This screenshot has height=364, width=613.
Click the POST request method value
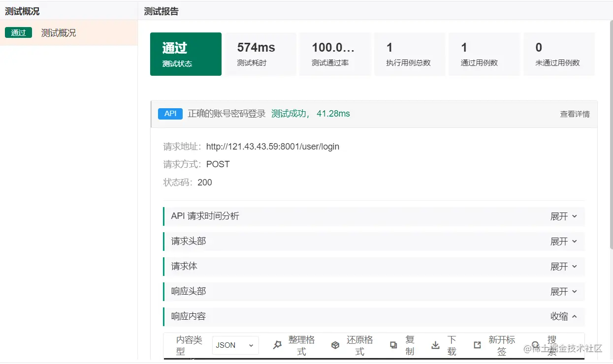(218, 164)
